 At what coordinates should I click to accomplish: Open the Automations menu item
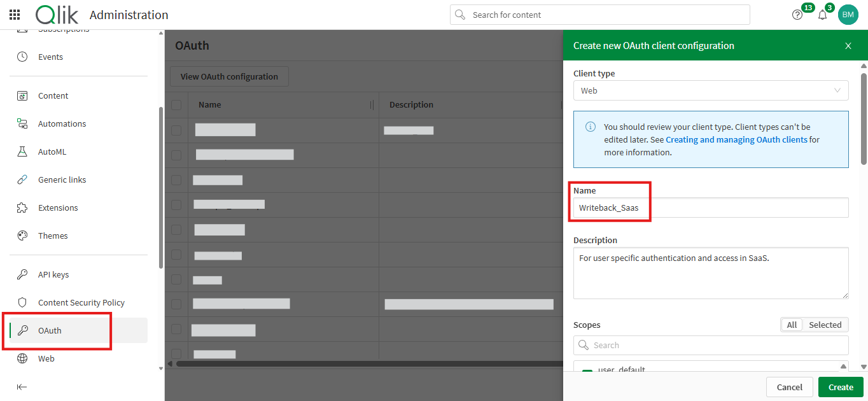click(62, 123)
